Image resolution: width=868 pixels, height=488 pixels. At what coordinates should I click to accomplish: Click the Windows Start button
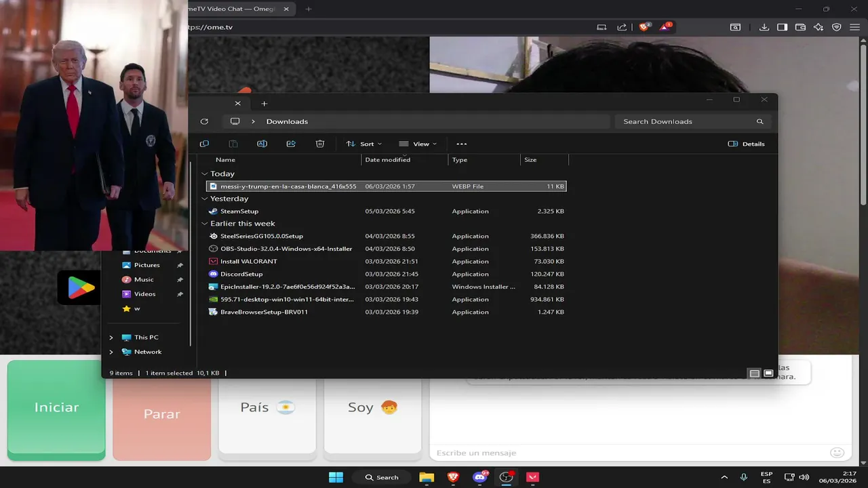[336, 477]
